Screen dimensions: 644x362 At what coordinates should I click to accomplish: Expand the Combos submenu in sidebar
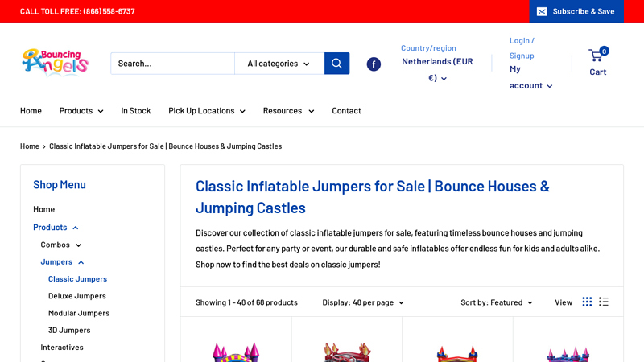tap(61, 245)
